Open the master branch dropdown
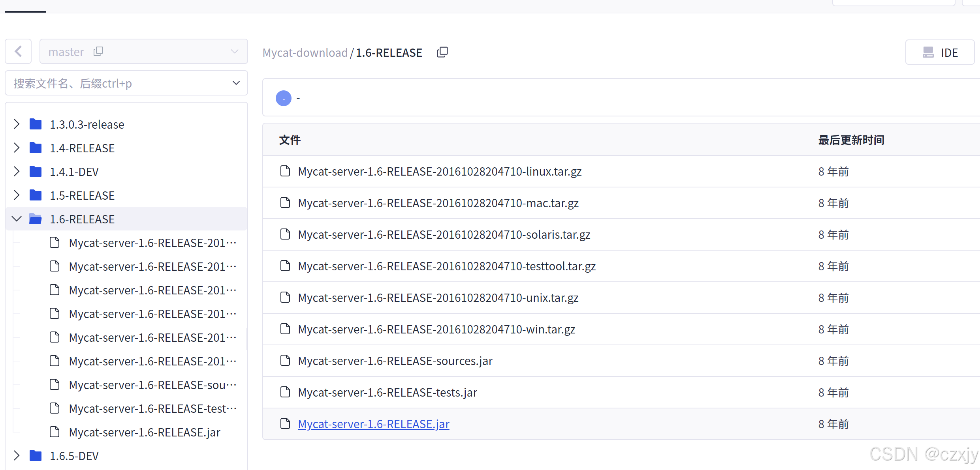Viewport: 980px width, 470px height. point(235,51)
